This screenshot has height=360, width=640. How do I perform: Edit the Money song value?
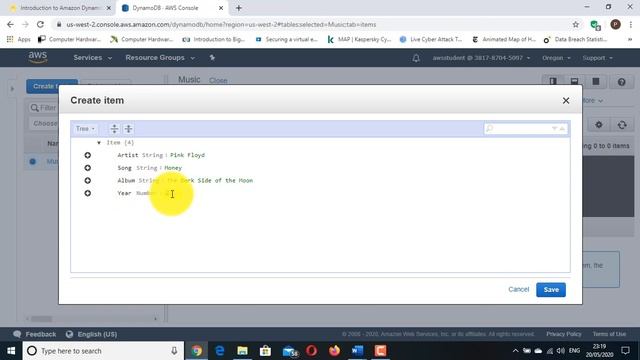coord(173,168)
